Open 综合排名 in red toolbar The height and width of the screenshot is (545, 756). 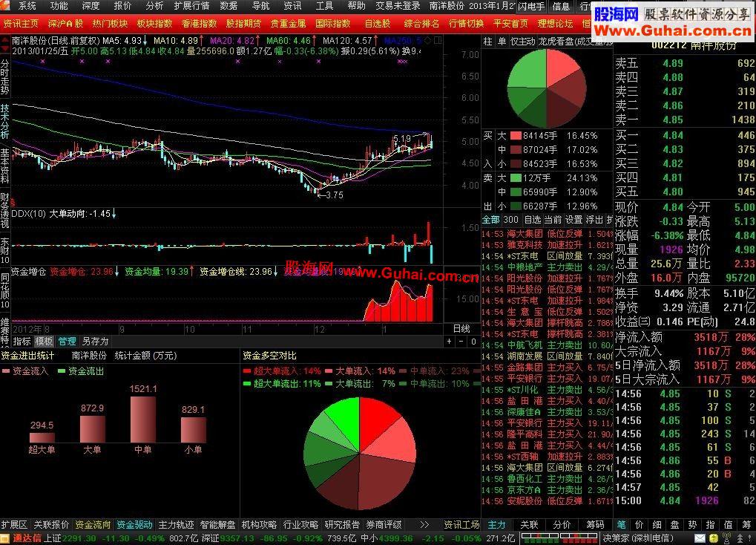coord(421,23)
